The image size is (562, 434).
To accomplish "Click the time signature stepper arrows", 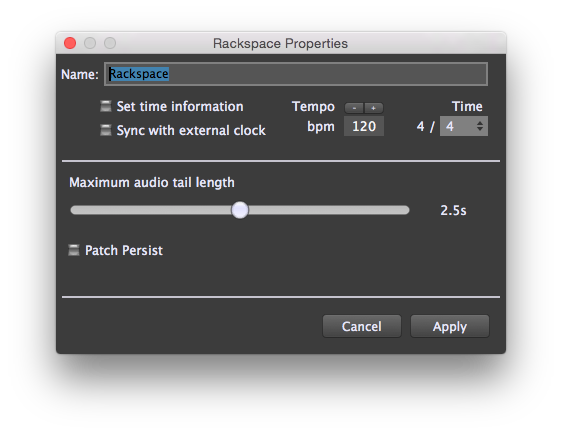I will (x=480, y=126).
